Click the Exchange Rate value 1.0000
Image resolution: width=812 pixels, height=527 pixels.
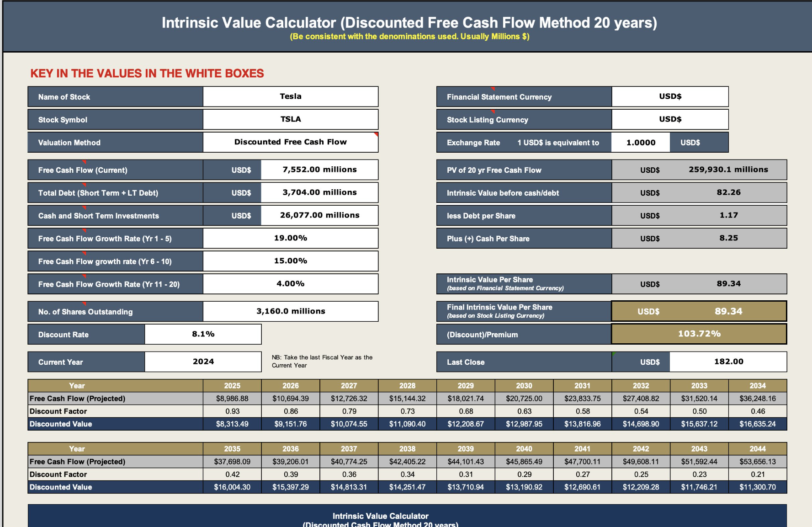click(641, 143)
